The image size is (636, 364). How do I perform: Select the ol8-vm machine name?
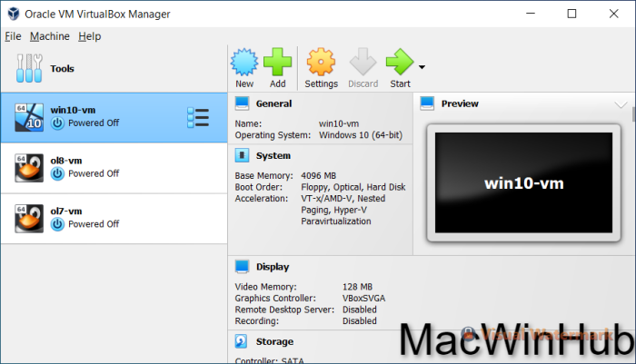pyautogui.click(x=66, y=161)
